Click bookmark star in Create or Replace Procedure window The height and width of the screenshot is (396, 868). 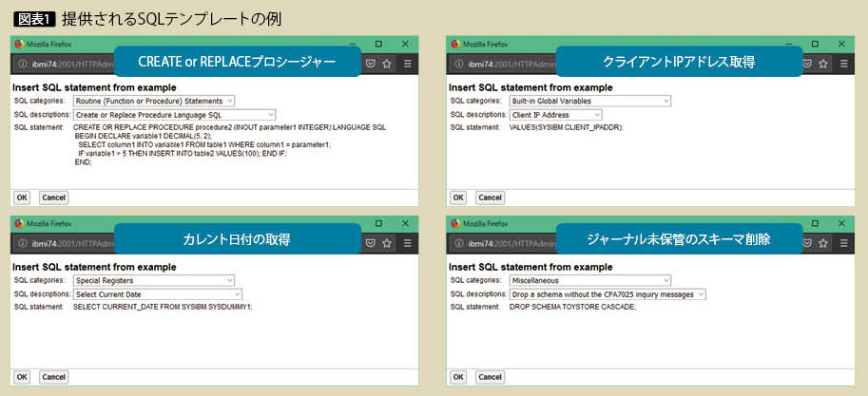click(x=387, y=64)
